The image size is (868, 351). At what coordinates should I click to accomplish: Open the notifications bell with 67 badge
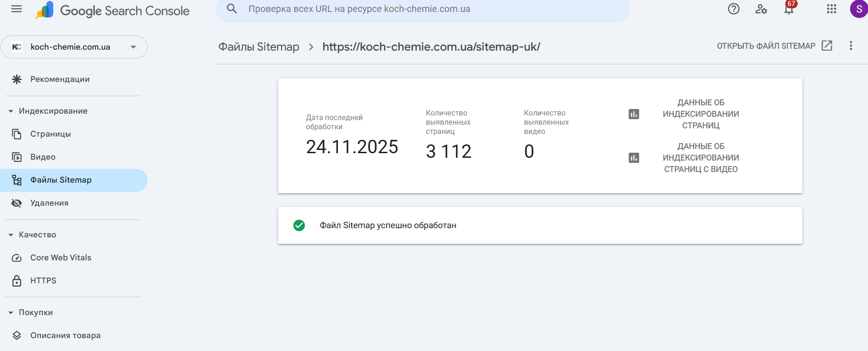point(789,8)
